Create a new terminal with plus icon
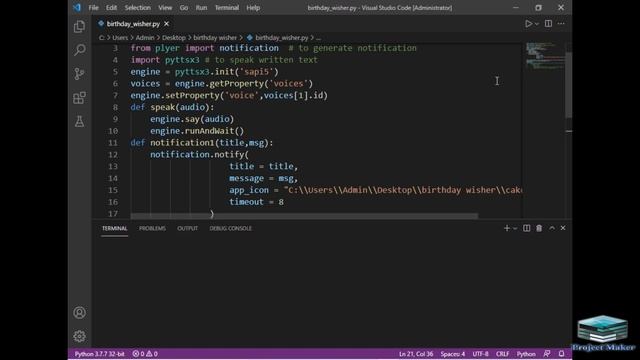 tap(507, 228)
